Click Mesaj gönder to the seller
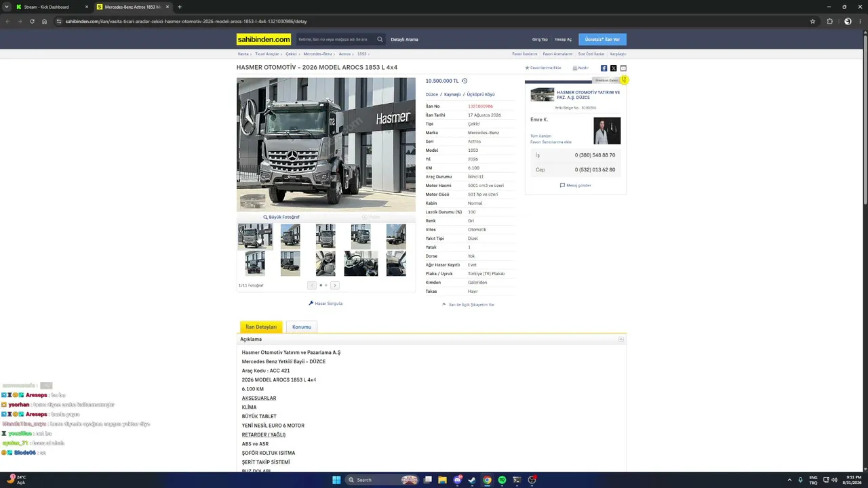The height and width of the screenshot is (488, 868). [576, 185]
